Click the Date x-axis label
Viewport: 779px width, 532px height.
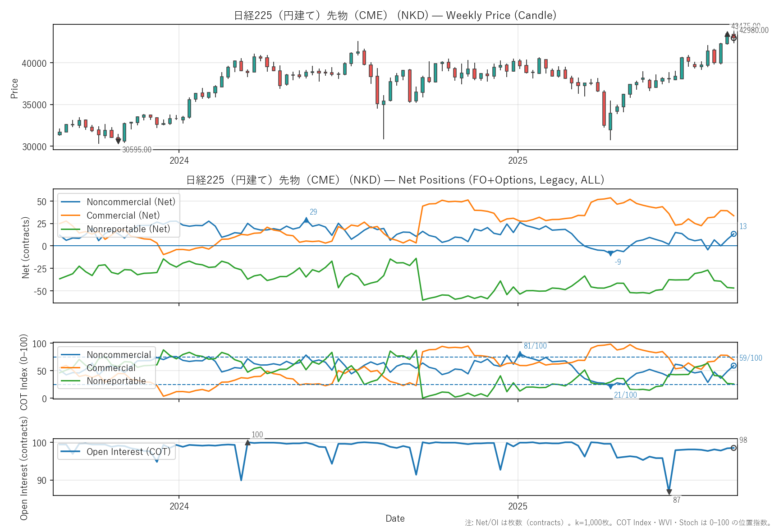coord(395,518)
